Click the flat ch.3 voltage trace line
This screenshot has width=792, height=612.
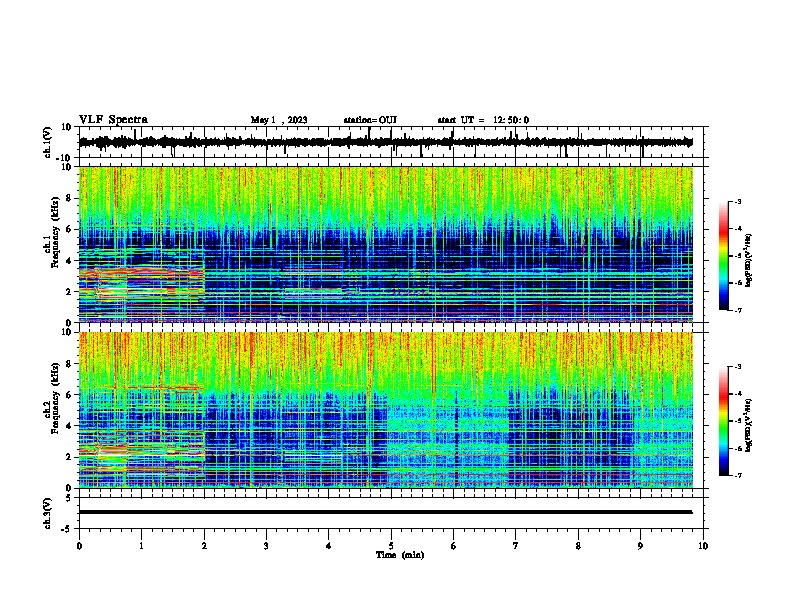pos(386,512)
